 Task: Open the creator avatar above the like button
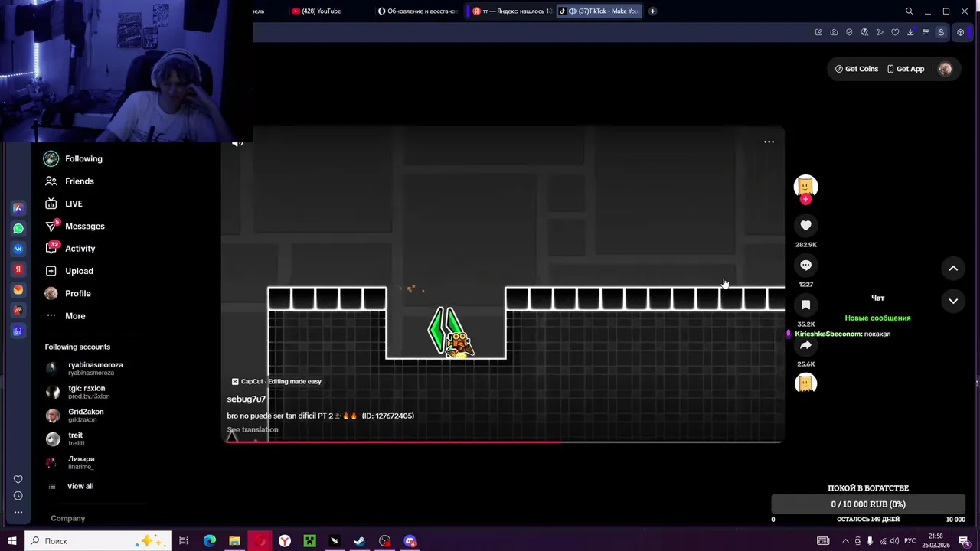point(805,186)
